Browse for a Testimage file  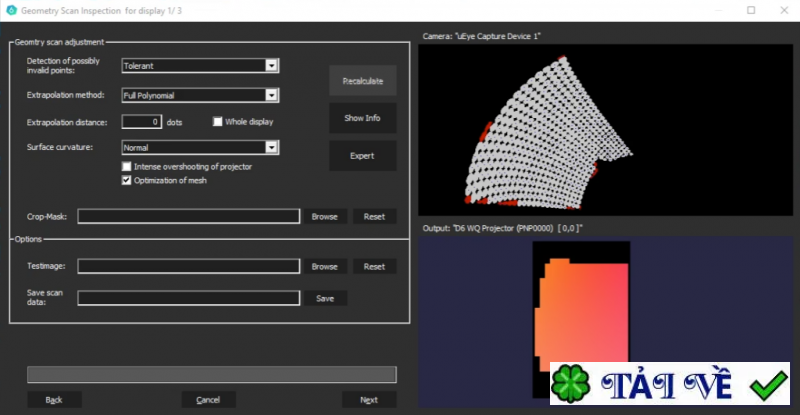[x=324, y=267]
